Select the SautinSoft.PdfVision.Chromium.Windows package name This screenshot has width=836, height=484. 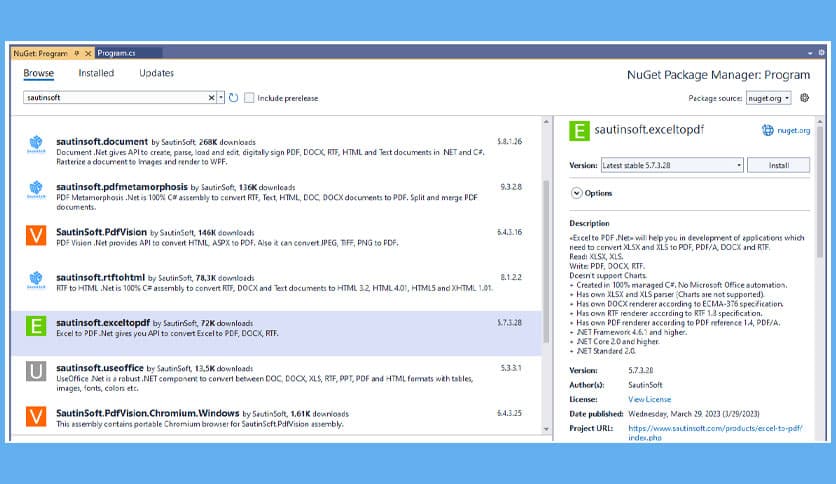click(148, 413)
